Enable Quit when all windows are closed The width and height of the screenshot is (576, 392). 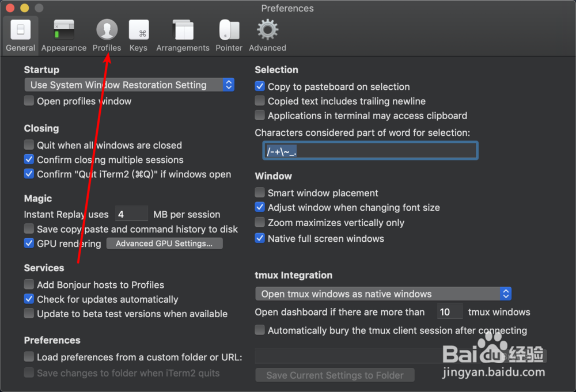point(29,144)
